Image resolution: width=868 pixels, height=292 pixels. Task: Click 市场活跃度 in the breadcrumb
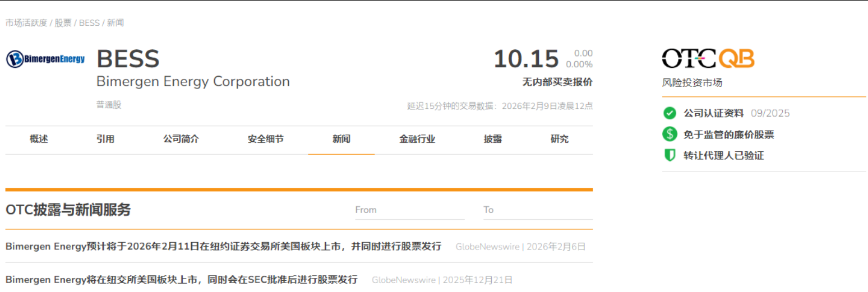coord(26,23)
